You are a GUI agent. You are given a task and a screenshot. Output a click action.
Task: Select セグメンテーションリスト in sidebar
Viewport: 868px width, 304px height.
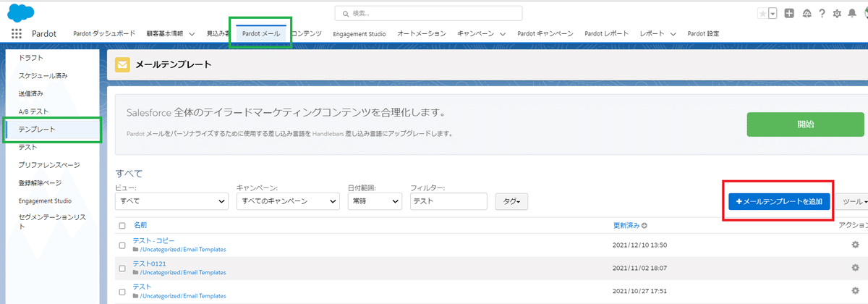point(53,221)
